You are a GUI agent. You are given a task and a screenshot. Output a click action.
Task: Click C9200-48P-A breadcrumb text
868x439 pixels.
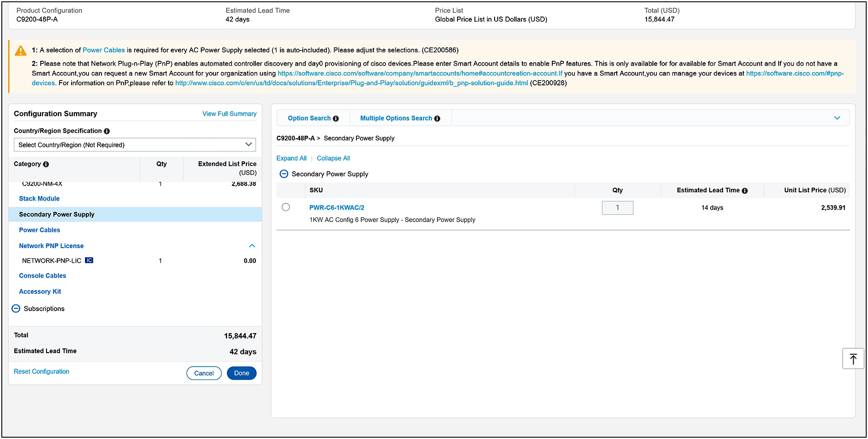pos(296,138)
